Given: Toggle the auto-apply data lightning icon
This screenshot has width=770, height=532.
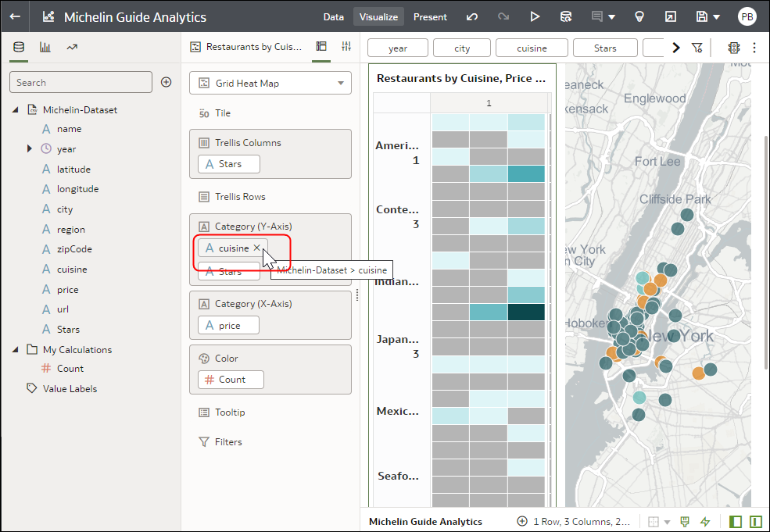Looking at the screenshot, I should (x=706, y=521).
